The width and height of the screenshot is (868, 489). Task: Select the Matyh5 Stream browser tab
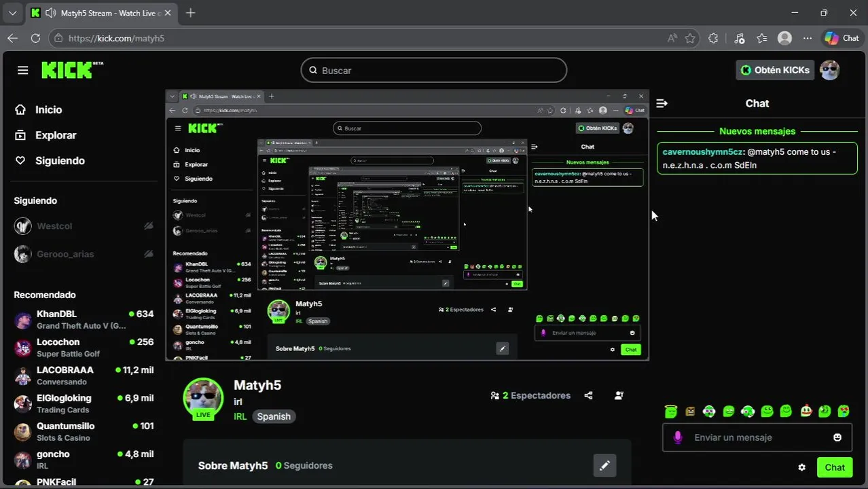pos(102,13)
